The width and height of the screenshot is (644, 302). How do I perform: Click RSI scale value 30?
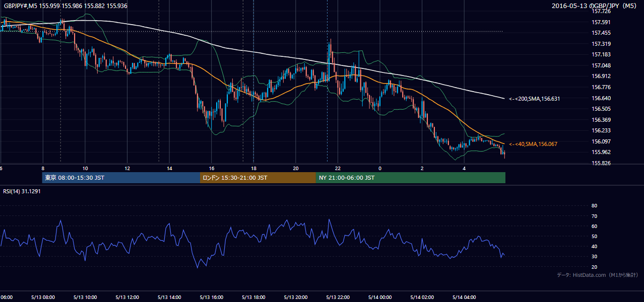coord(594,257)
